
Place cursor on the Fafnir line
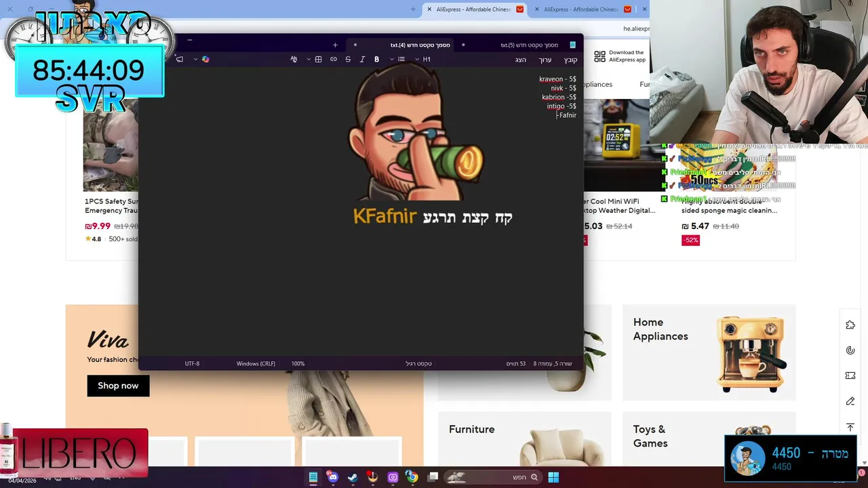click(x=567, y=115)
